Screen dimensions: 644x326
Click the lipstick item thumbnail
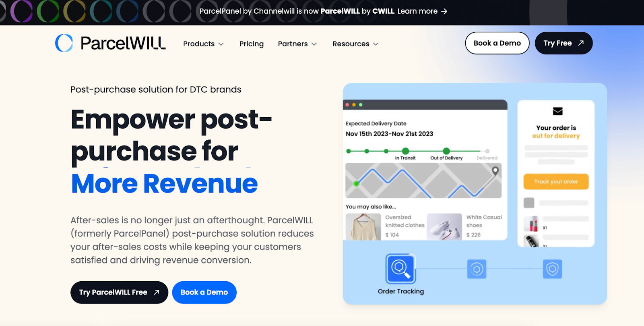coord(531,224)
